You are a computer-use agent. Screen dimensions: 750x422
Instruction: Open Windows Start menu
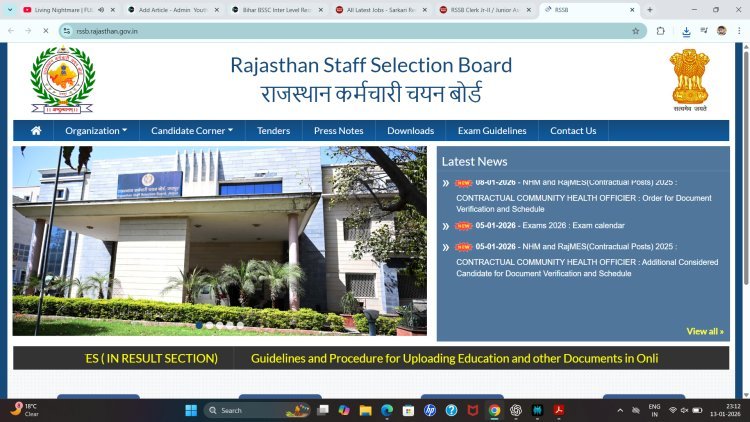[191, 411]
